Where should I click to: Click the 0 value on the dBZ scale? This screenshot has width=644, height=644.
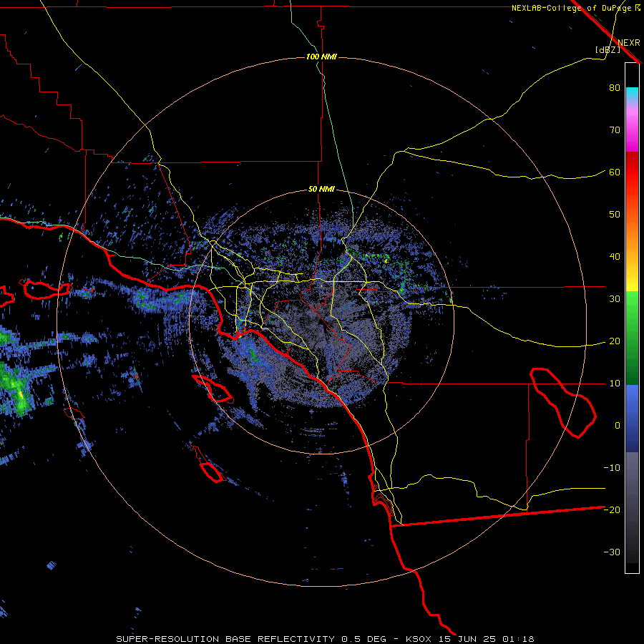[x=618, y=426]
